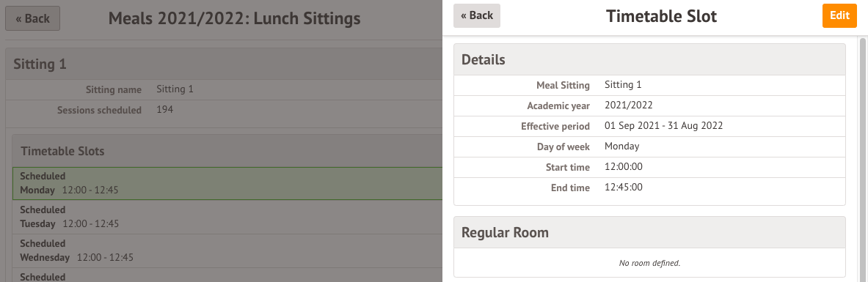
Task: Click the Day of week Monday row
Action: point(649,146)
